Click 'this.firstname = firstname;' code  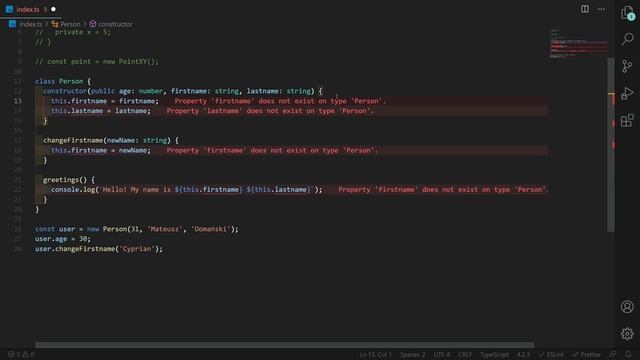pyautogui.click(x=105, y=101)
